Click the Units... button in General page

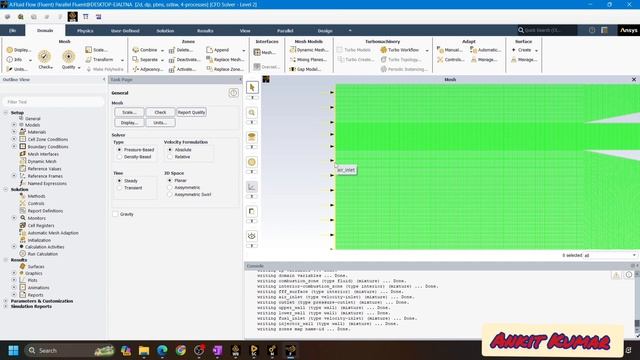(x=160, y=122)
